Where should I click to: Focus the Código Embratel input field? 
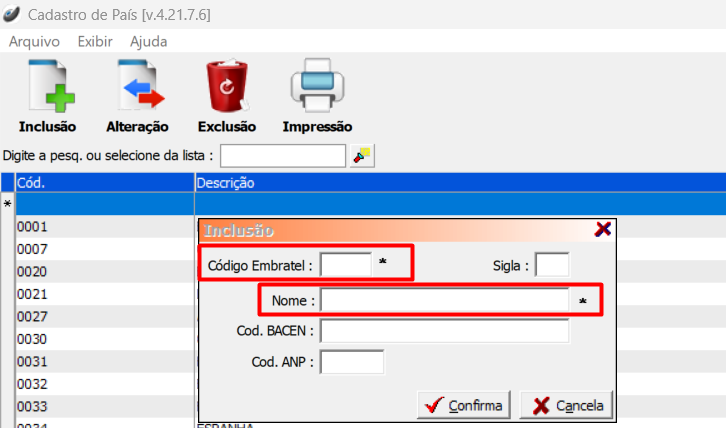pyautogui.click(x=345, y=264)
